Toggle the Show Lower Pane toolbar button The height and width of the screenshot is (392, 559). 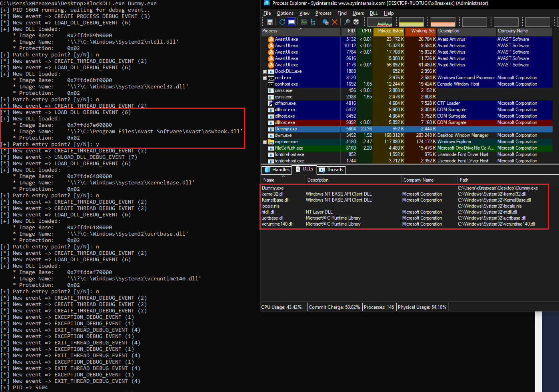coord(291,22)
